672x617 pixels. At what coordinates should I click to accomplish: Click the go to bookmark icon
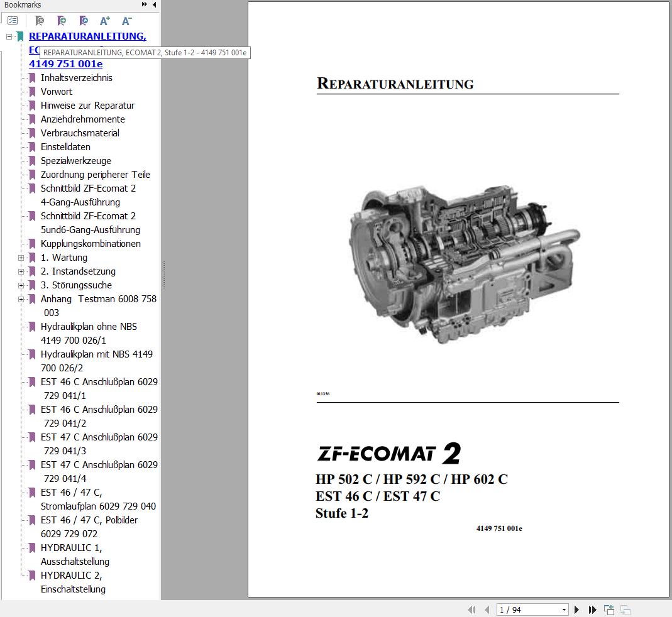(x=82, y=20)
